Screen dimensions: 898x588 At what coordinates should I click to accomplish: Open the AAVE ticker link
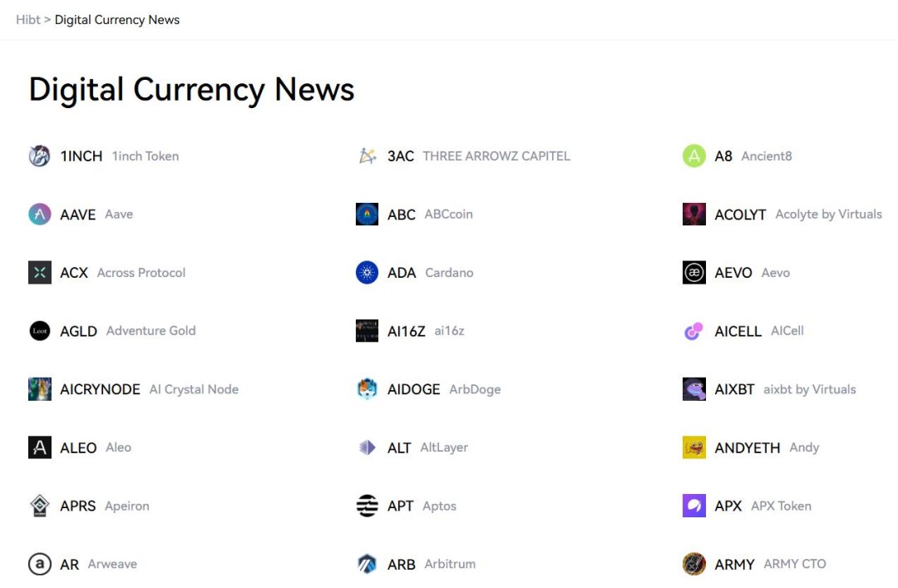(x=78, y=215)
